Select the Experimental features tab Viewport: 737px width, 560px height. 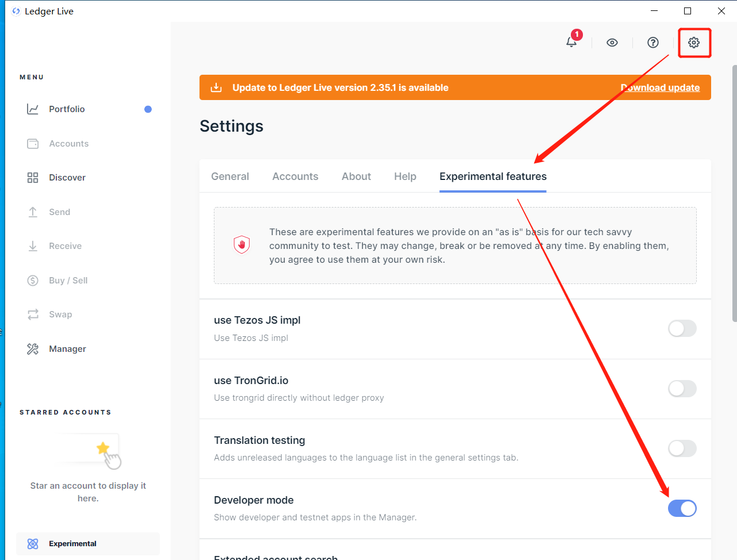[x=493, y=177]
